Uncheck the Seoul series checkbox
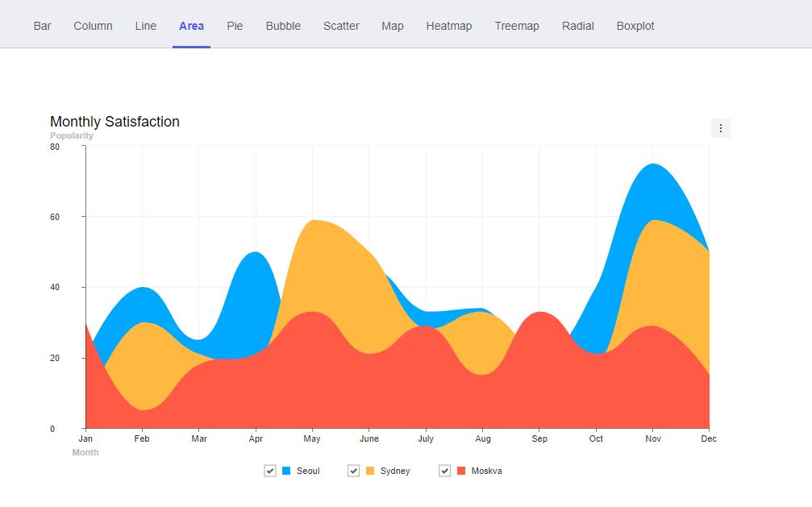The width and height of the screenshot is (812, 507). click(270, 471)
